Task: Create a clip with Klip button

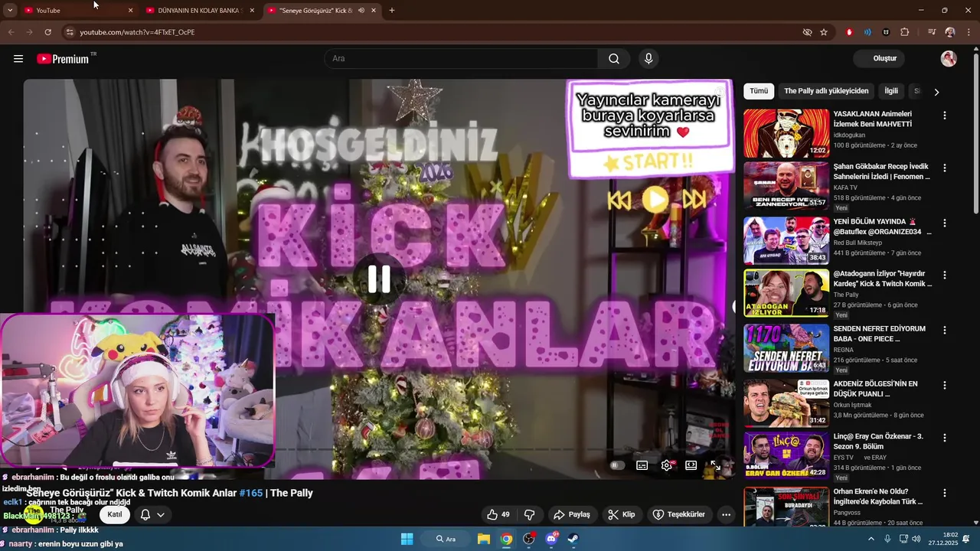Action: coord(622,515)
